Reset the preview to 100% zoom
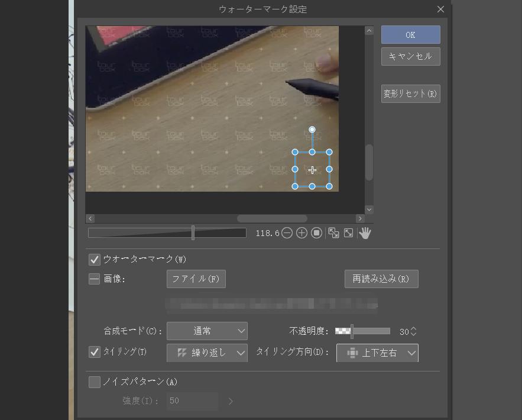The width and height of the screenshot is (522, 420). 316,233
